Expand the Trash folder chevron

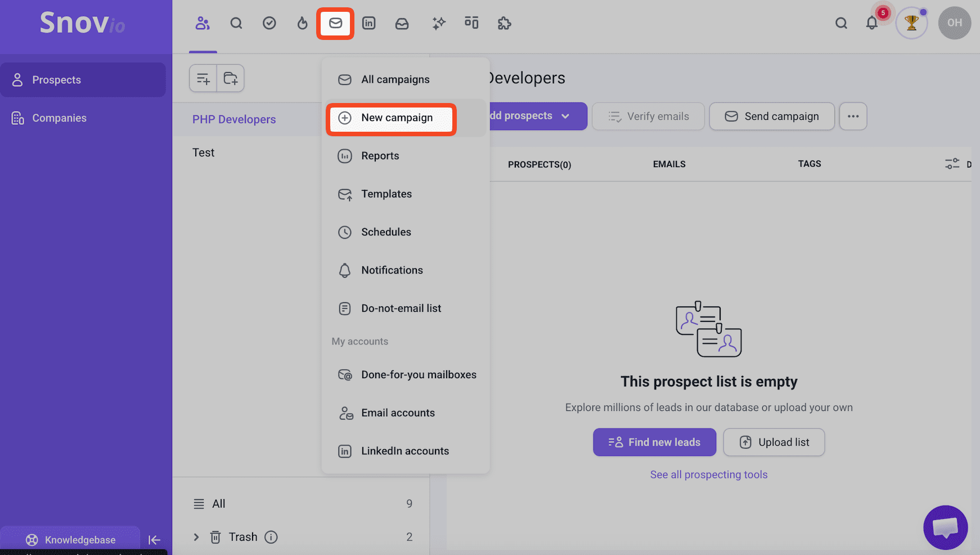point(196,537)
